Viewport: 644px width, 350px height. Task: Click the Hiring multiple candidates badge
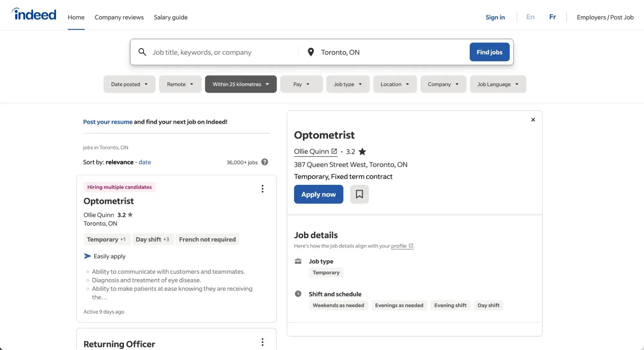pyautogui.click(x=120, y=187)
